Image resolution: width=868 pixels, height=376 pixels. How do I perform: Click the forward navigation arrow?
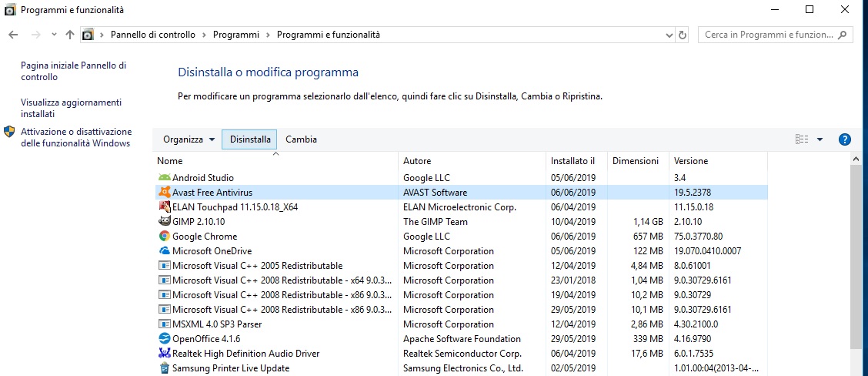(x=35, y=35)
